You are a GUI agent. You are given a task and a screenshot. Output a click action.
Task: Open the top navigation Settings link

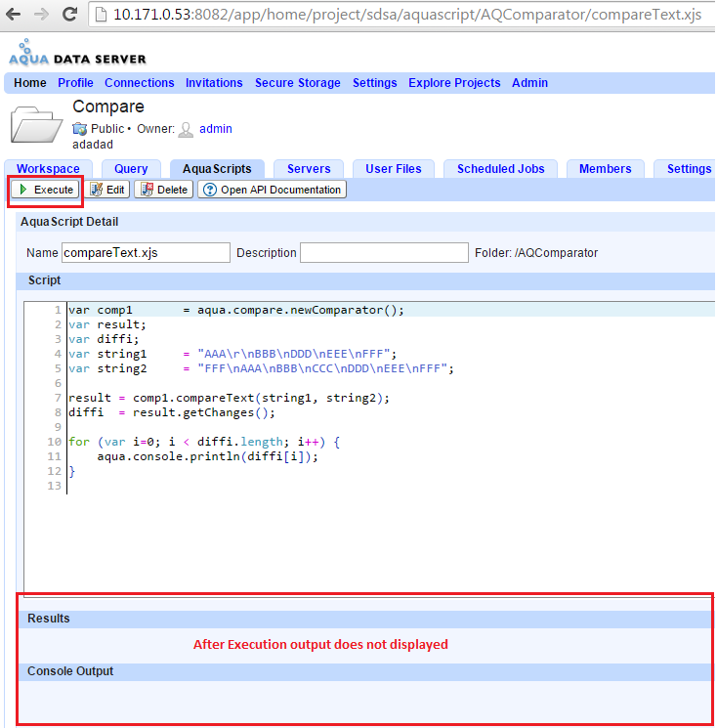(374, 83)
